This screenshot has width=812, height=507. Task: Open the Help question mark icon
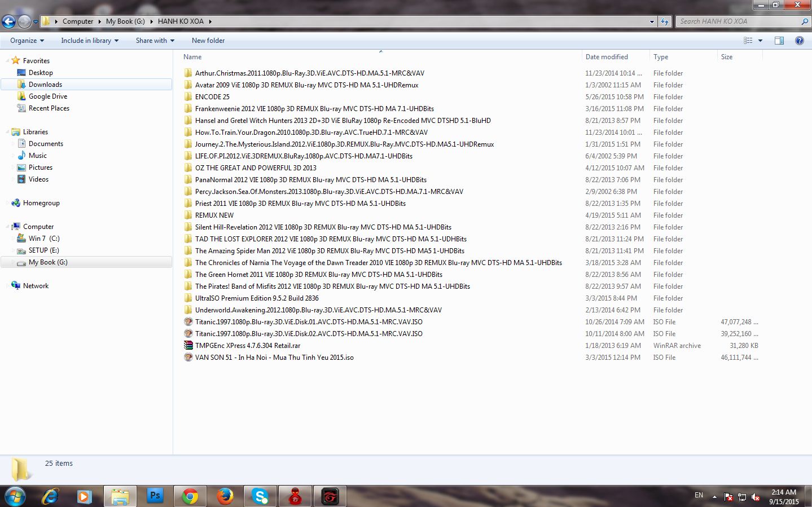[x=799, y=41]
